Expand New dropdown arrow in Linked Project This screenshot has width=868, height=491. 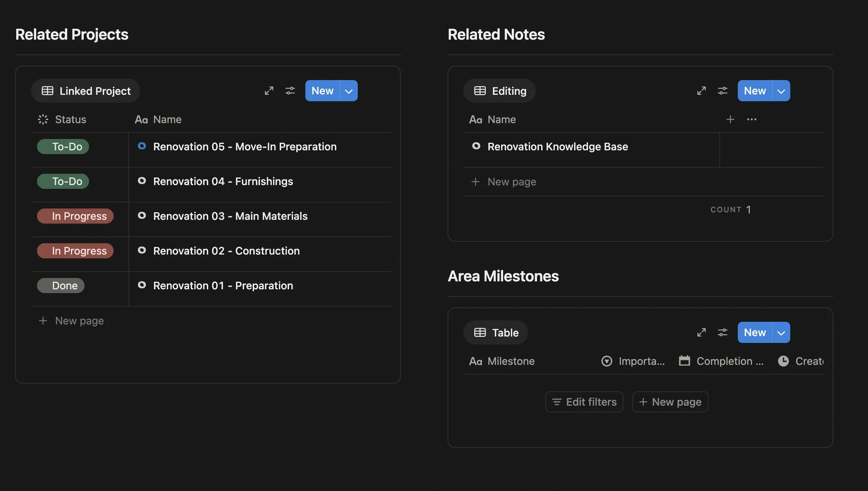pyautogui.click(x=349, y=91)
